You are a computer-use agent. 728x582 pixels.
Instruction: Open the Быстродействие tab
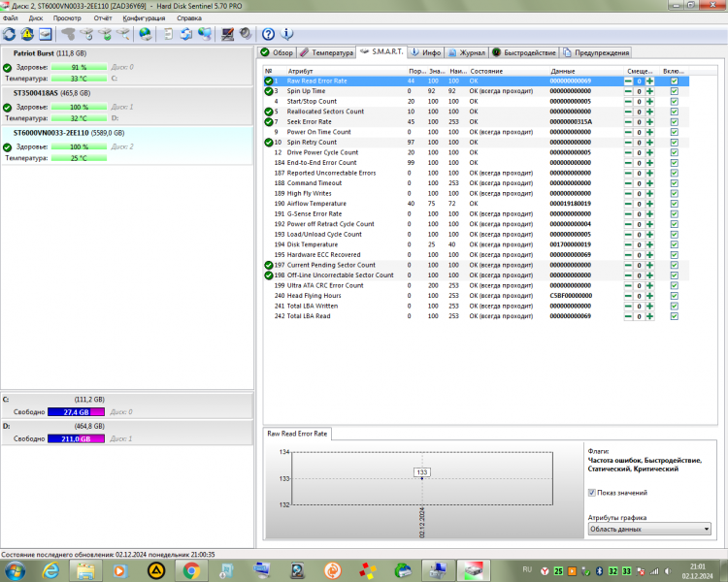click(x=524, y=52)
